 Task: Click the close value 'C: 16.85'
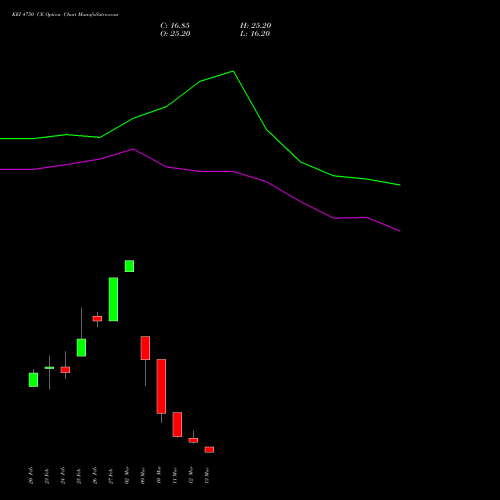(x=175, y=26)
